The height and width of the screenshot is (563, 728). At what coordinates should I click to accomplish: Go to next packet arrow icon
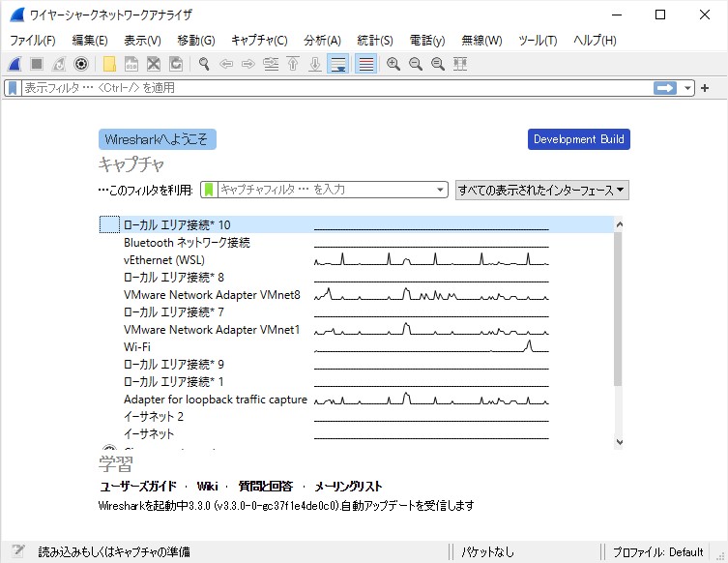(x=248, y=64)
